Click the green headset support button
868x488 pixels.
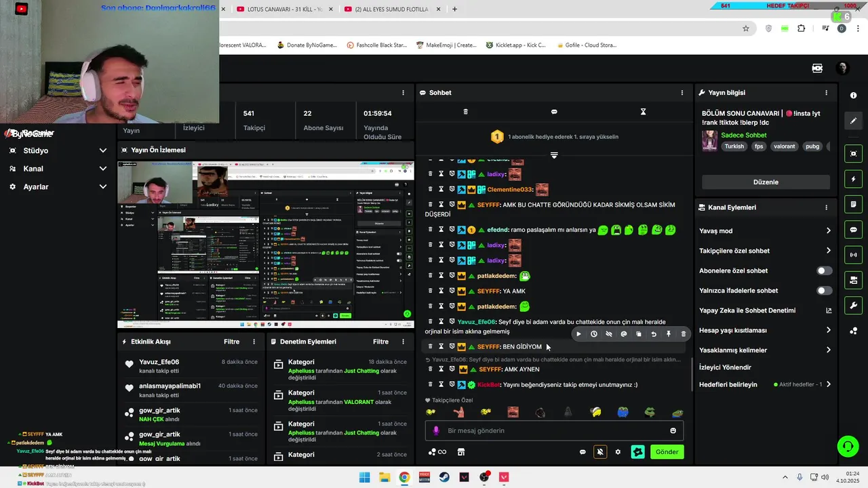click(x=848, y=446)
